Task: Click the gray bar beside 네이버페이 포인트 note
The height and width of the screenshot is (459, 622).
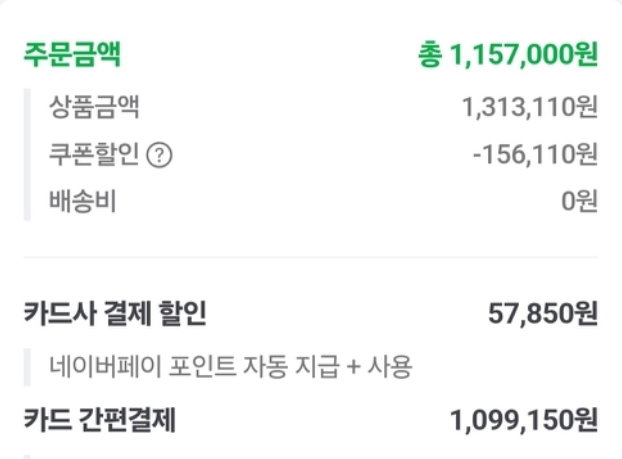Action: click(27, 367)
